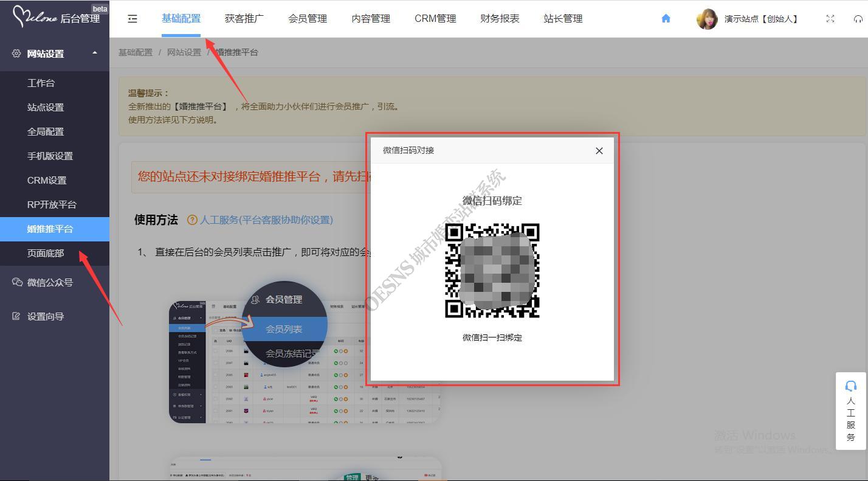Open the 财务报表 tab
The height and width of the screenshot is (481, 868).
coord(500,18)
